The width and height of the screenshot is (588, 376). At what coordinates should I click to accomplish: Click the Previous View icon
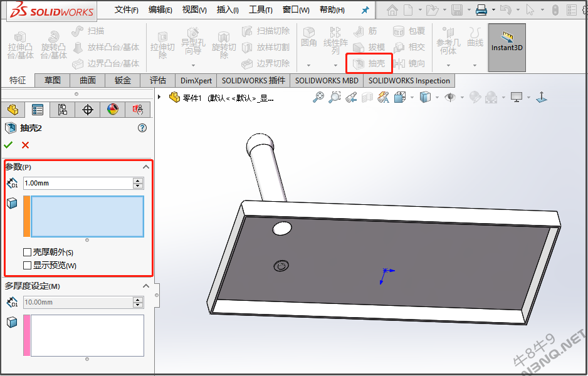[351, 98]
